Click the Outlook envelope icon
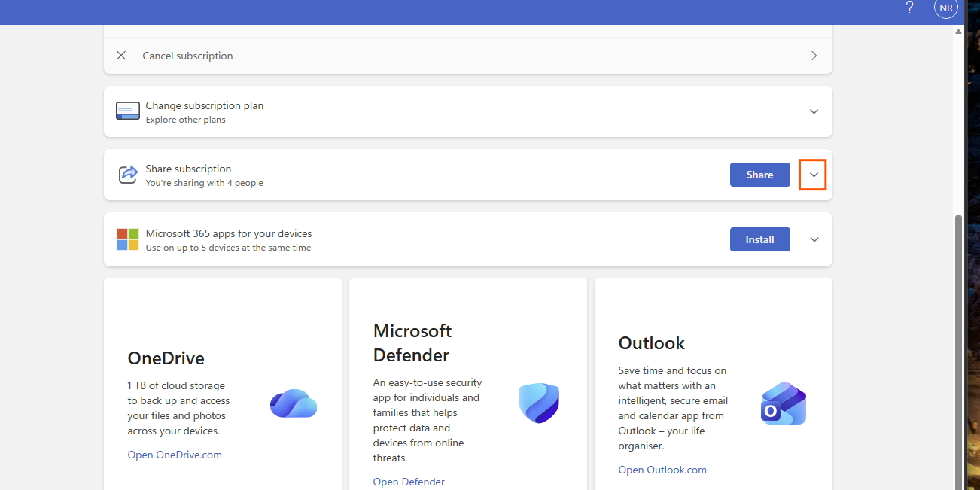This screenshot has width=980, height=490. click(784, 403)
